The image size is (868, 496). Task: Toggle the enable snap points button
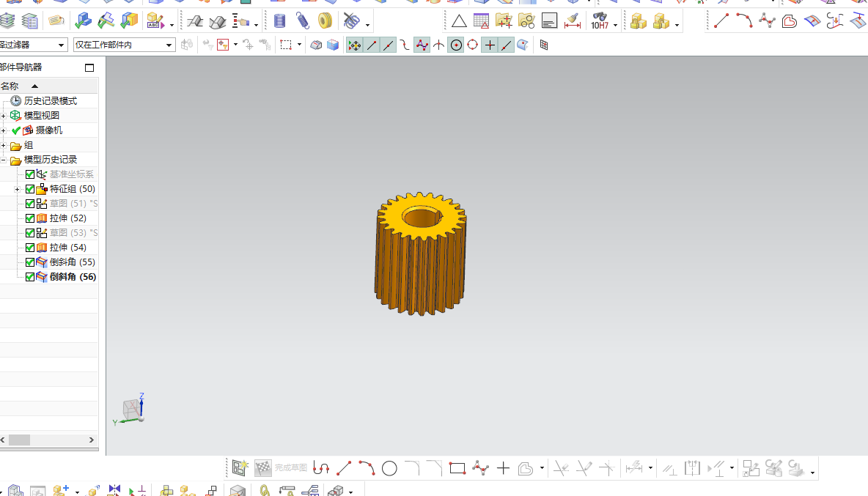(354, 45)
